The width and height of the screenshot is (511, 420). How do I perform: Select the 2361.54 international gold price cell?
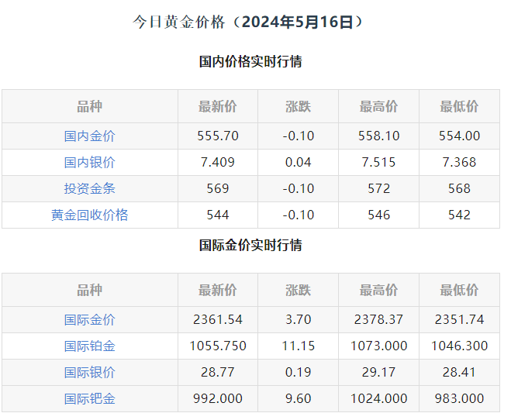218,319
